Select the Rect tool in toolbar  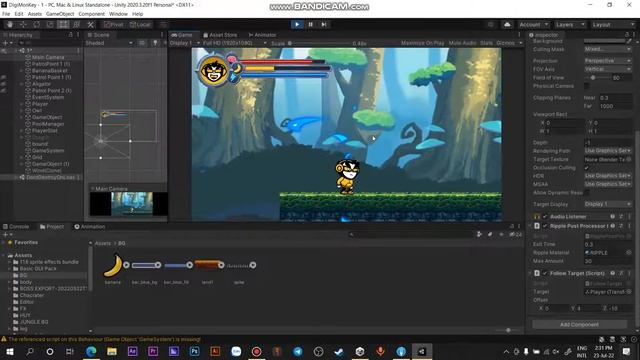point(63,24)
